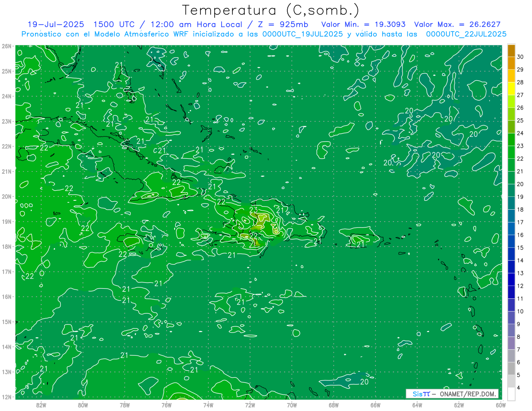The image size is (532, 411).
Task: Click the 20N latitude axis label
Action: pyautogui.click(x=7, y=196)
